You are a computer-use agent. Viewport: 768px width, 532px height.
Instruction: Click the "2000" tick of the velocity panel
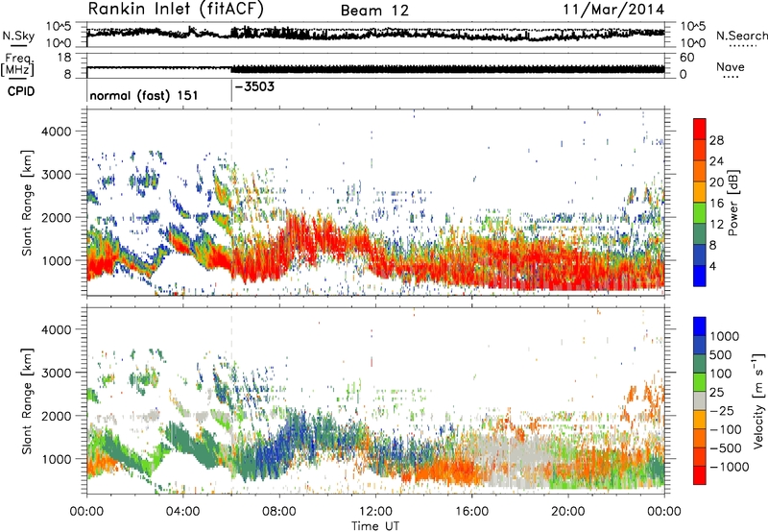coord(56,416)
